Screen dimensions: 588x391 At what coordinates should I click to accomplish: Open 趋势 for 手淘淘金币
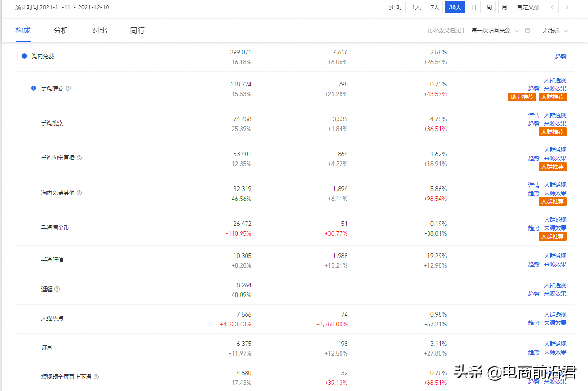[x=534, y=228]
